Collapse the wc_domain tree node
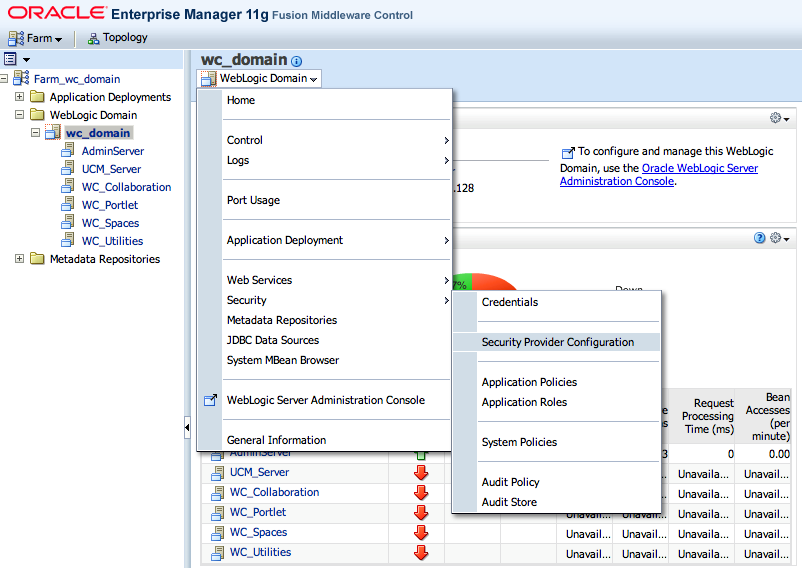 [x=36, y=133]
